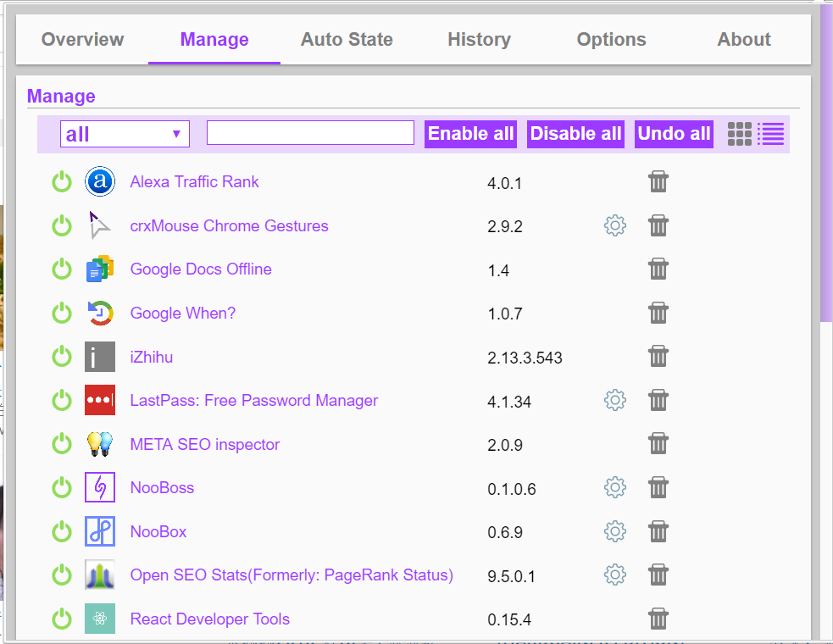Turn off Google When? extension
This screenshot has width=833, height=644.
62,313
